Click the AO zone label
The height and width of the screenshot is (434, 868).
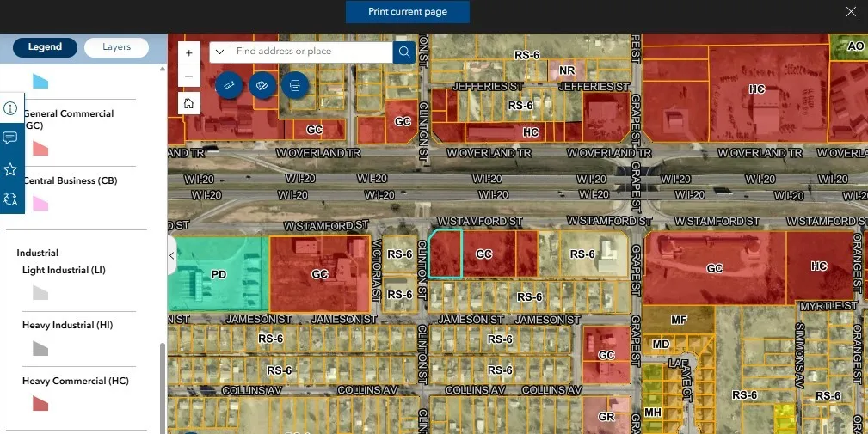[x=855, y=46]
